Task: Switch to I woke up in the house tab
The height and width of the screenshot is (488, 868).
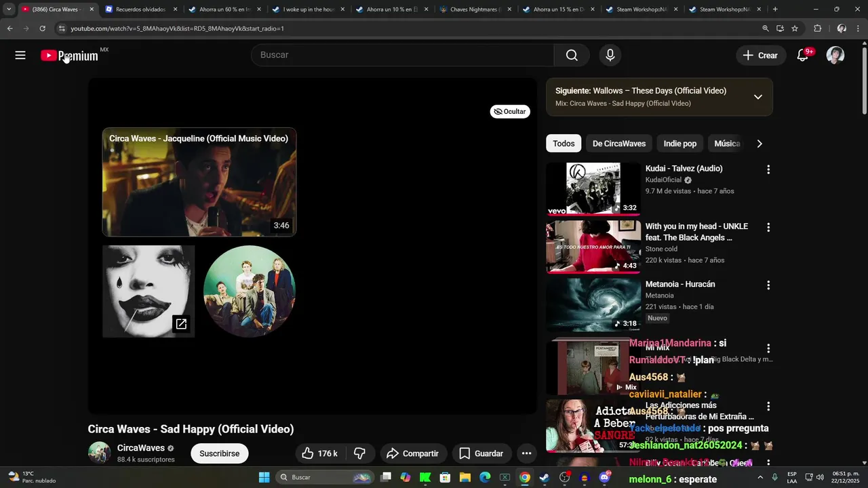Action: click(308, 9)
